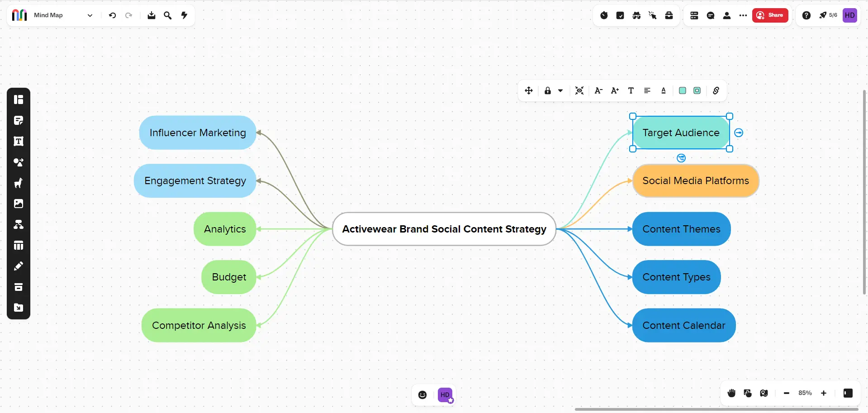
Task: Open the archive box tool in sidebar
Action: point(19,287)
